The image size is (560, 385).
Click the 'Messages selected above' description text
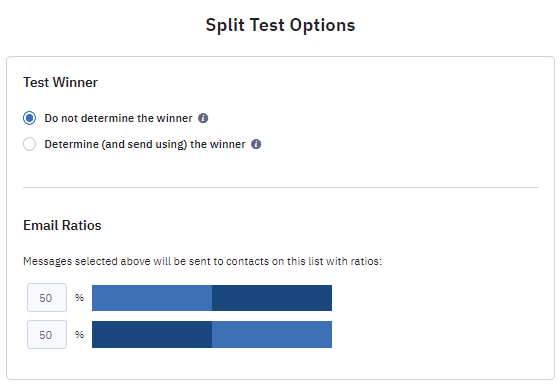pyautogui.click(x=202, y=261)
